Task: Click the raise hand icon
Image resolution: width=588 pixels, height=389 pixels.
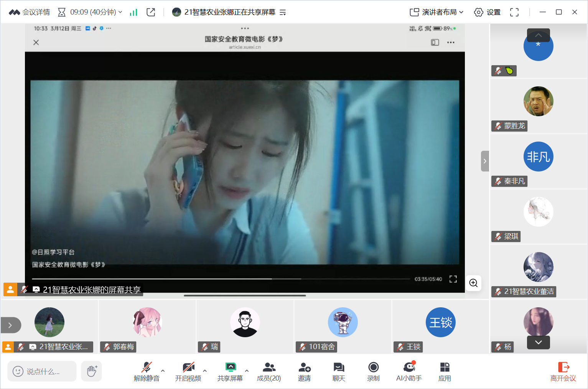Action: 92,371
